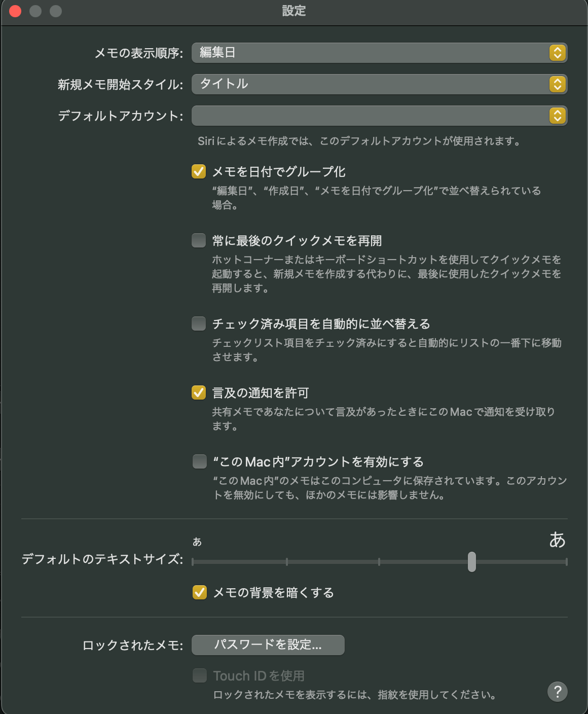Disable 言及の通知を許可 checkbox
Image resolution: width=588 pixels, height=714 pixels.
(x=199, y=392)
